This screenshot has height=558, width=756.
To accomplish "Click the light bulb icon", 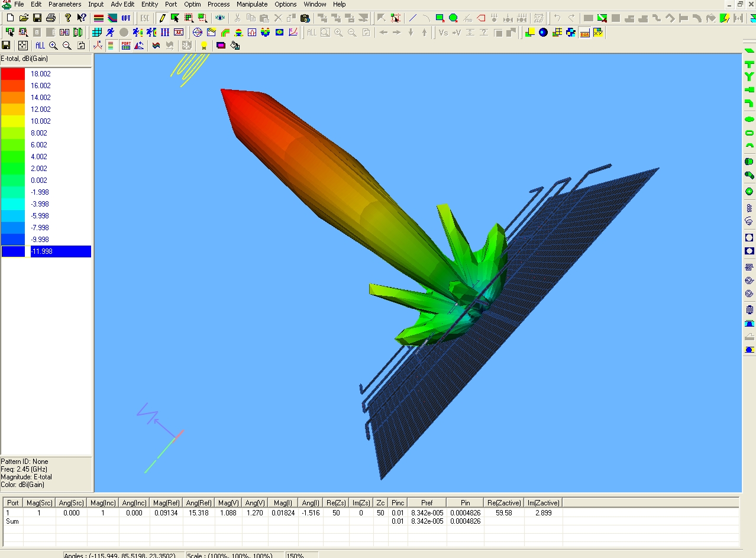I will pyautogui.click(x=204, y=46).
